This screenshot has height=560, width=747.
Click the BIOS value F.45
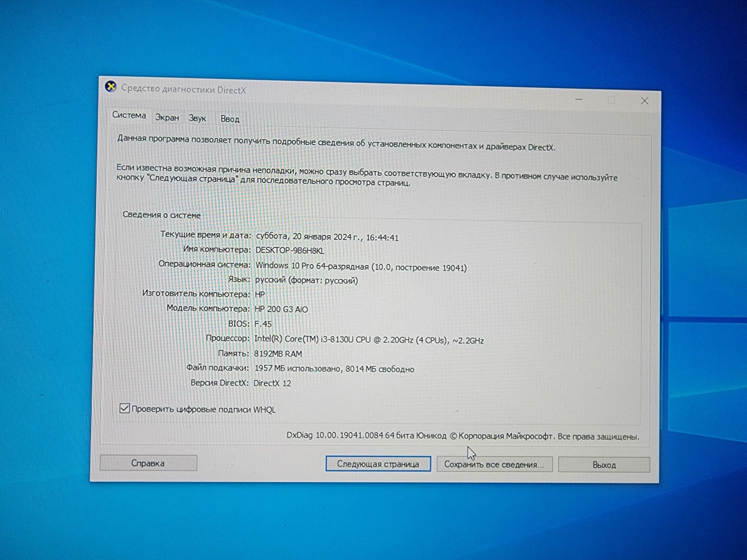tap(263, 324)
